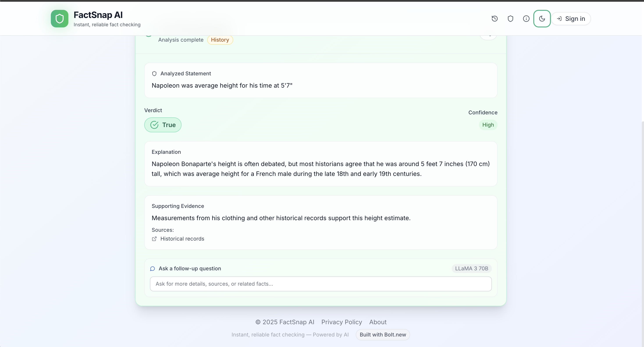Click the chat bubble icon by follow-up question
The width and height of the screenshot is (644, 347).
(153, 269)
